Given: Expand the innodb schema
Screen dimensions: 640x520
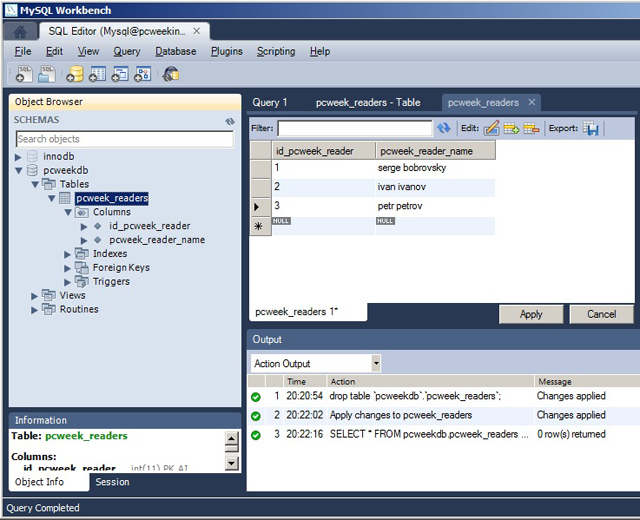Looking at the screenshot, I should [x=18, y=157].
